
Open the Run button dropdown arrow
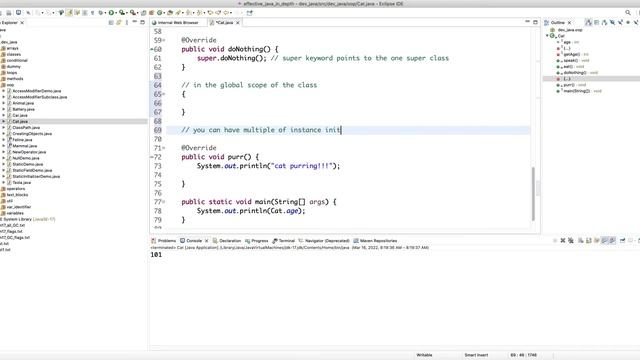click(x=116, y=13)
